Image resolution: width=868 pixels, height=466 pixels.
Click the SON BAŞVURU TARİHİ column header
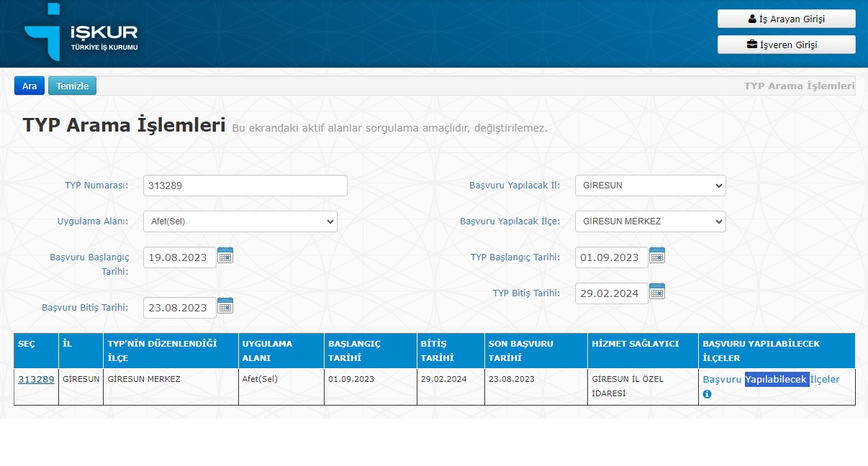(x=536, y=351)
